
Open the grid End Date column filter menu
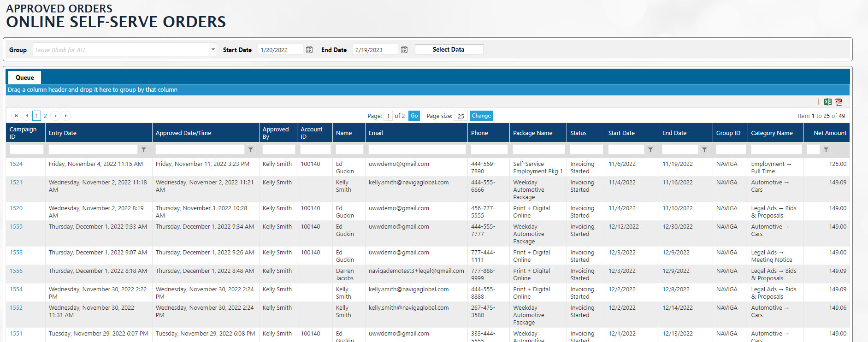[x=704, y=150]
